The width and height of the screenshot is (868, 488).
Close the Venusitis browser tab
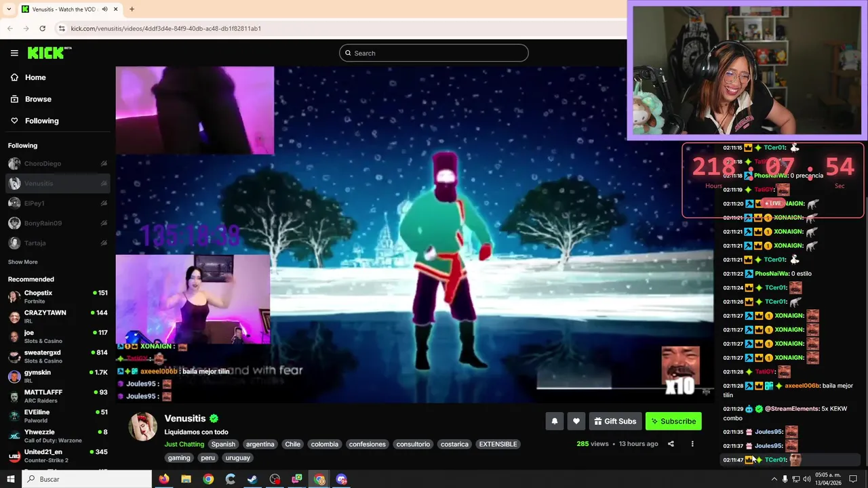coord(116,9)
